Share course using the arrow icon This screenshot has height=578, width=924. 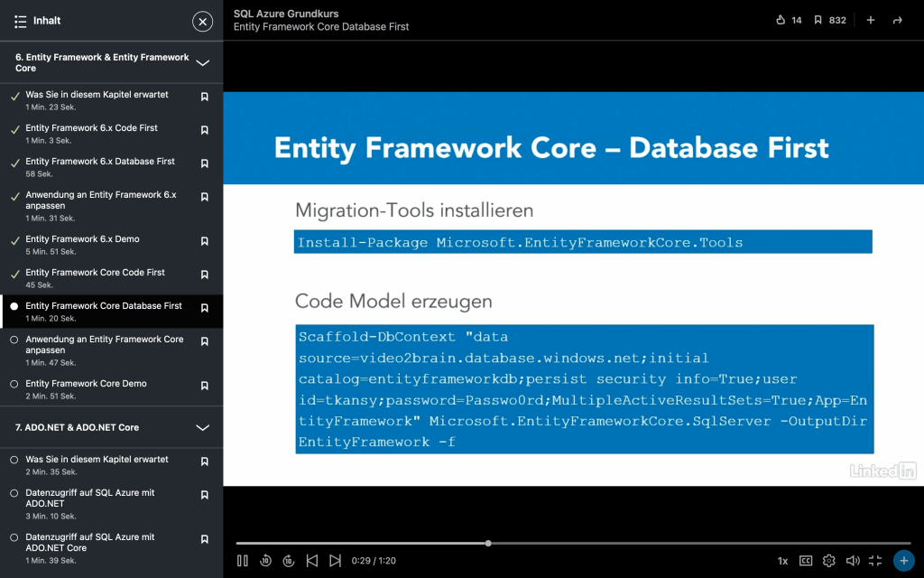tap(897, 20)
